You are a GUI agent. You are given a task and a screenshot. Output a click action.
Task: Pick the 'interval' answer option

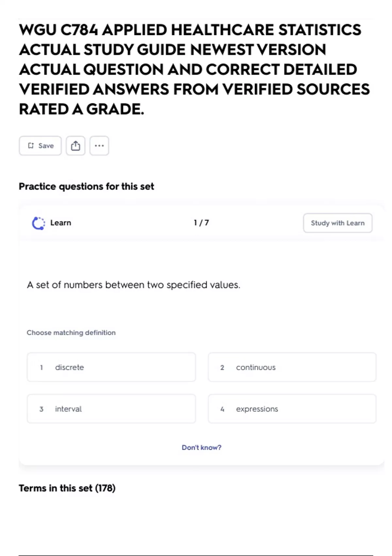111,409
